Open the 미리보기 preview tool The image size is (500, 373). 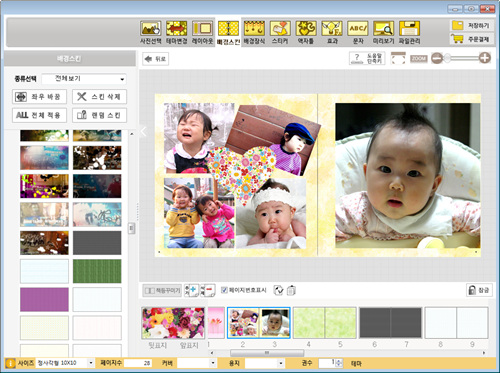click(x=383, y=32)
